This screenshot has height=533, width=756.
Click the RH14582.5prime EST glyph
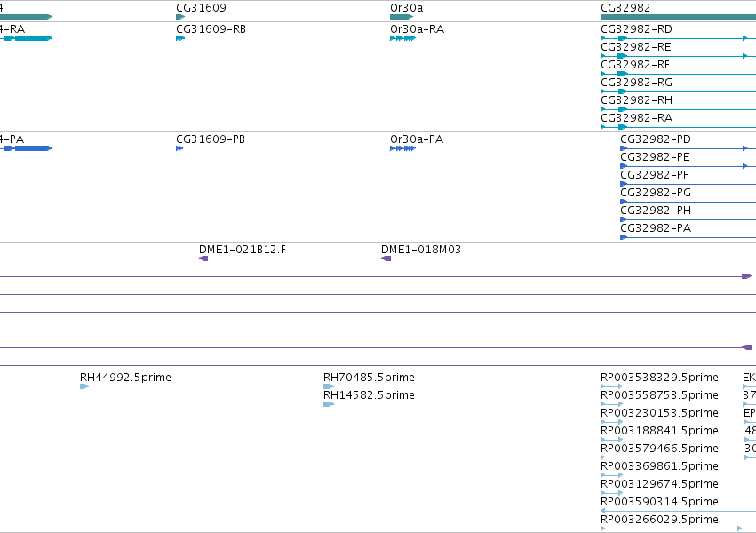(329, 404)
